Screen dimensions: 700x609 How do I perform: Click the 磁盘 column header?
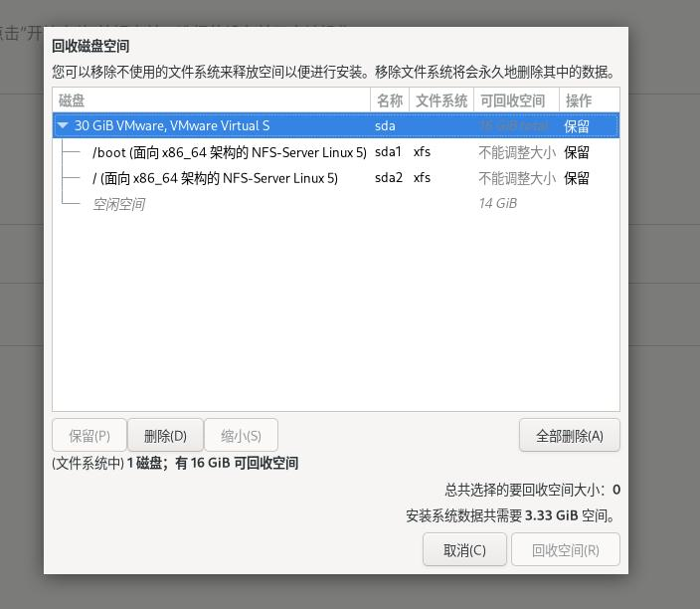(211, 101)
